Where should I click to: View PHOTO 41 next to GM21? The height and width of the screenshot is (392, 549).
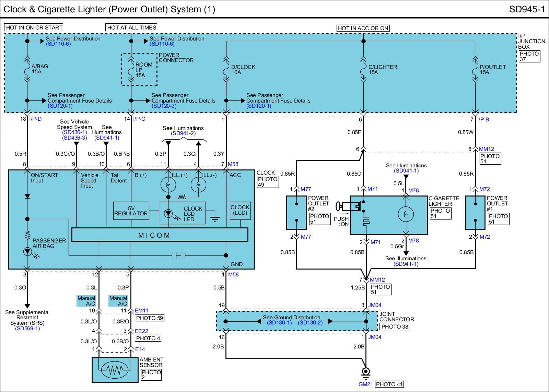tap(389, 384)
